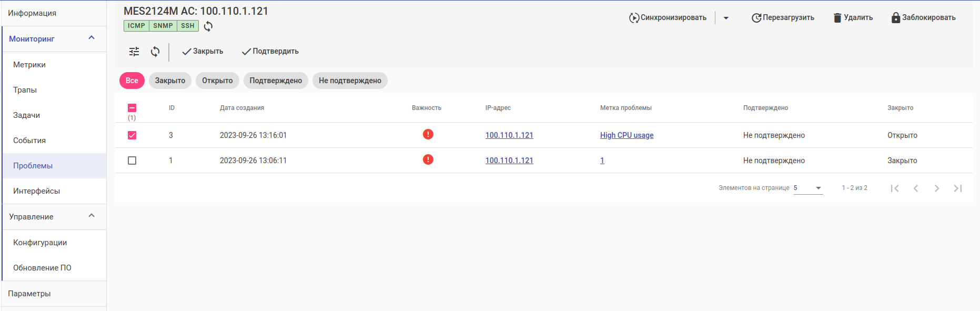Open the Метрики sidebar item
The height and width of the screenshot is (311, 980).
pos(29,65)
